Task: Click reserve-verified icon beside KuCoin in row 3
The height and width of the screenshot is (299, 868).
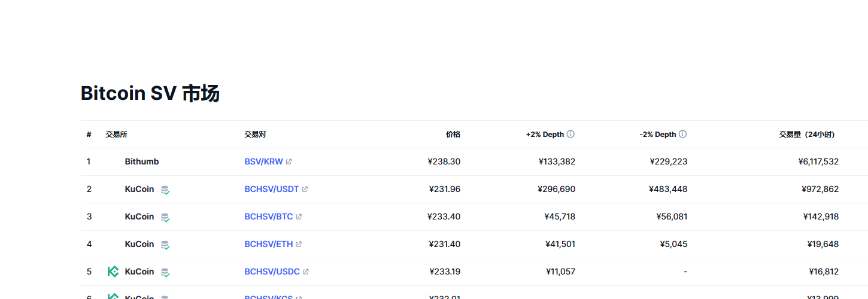Action: 165,217
